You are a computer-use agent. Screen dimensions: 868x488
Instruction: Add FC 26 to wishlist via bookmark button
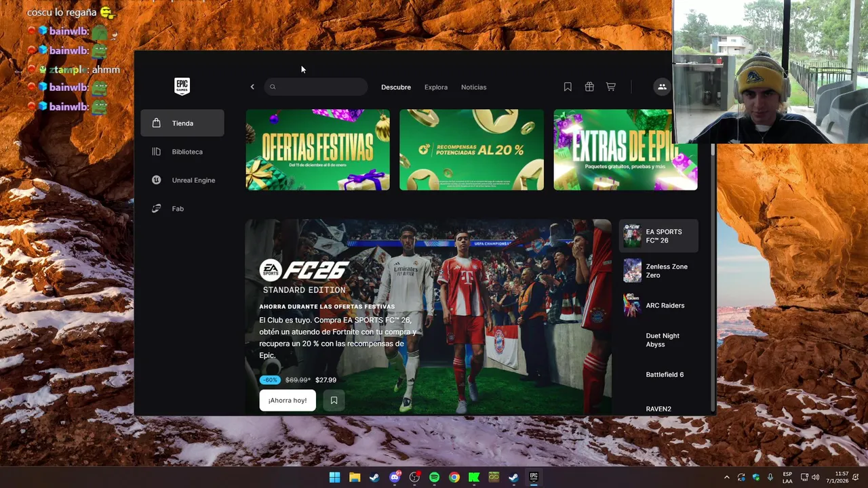click(334, 401)
